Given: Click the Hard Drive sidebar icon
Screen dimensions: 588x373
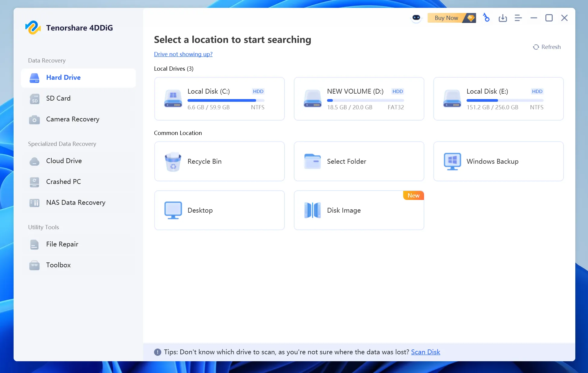Looking at the screenshot, I should [x=34, y=78].
